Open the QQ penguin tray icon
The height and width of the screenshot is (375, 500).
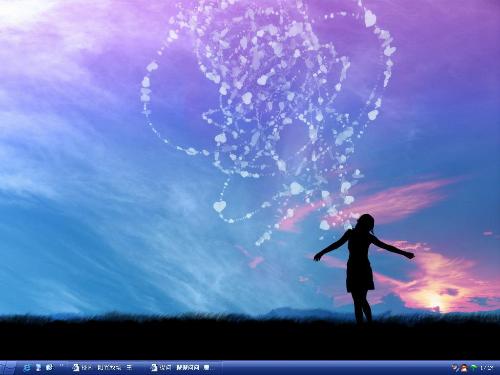[464, 368]
